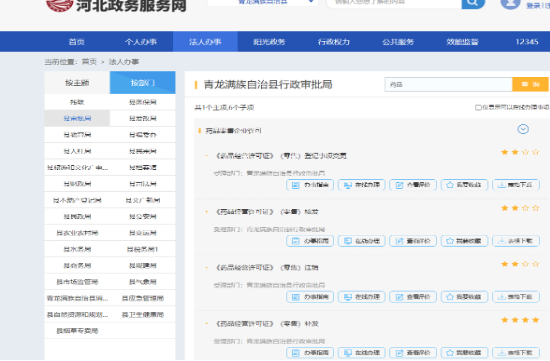The width and height of the screenshot is (550, 361).
Task: Click 我要收藏 star button for 登记事项变更
Action: coord(464,185)
